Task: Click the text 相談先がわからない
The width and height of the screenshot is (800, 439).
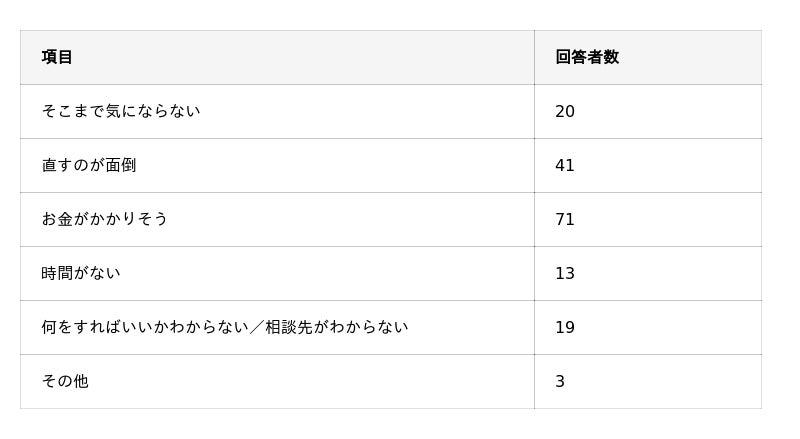Action: click(x=336, y=327)
